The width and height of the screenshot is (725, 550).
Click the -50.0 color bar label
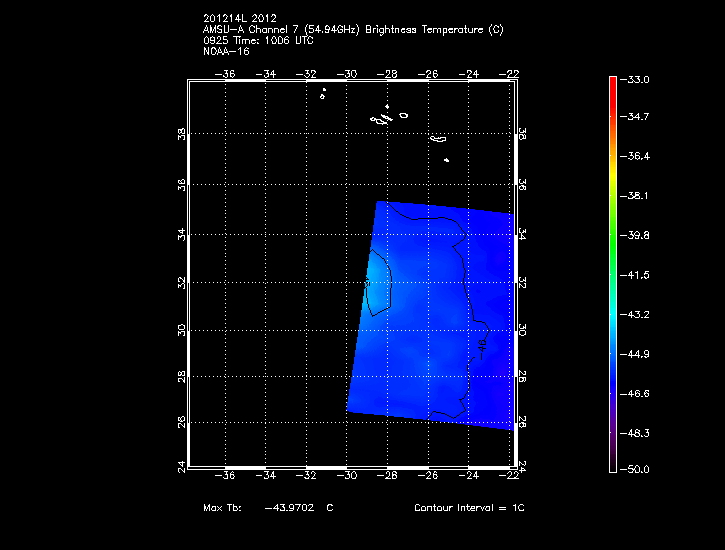click(637, 469)
